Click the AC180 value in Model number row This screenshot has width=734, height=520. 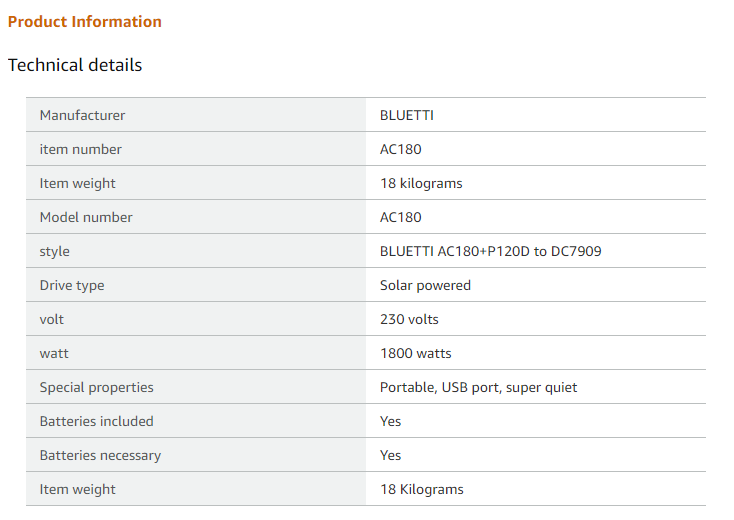click(x=401, y=217)
